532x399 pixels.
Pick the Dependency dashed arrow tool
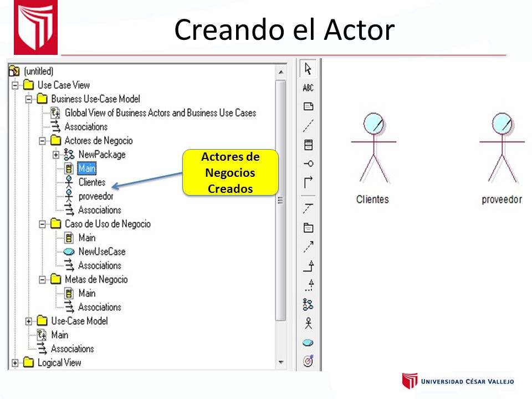coord(308,247)
